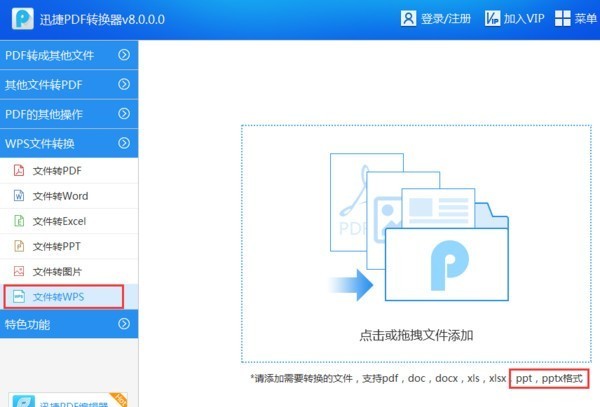
Task: Collapse the WPS文件转换 section arrow
Action: [x=124, y=143]
